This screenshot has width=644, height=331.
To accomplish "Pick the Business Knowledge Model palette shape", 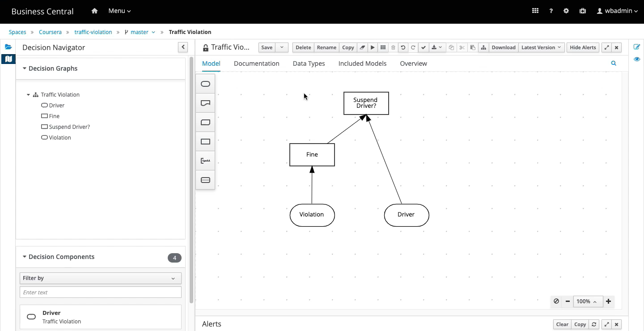I will 205,123.
